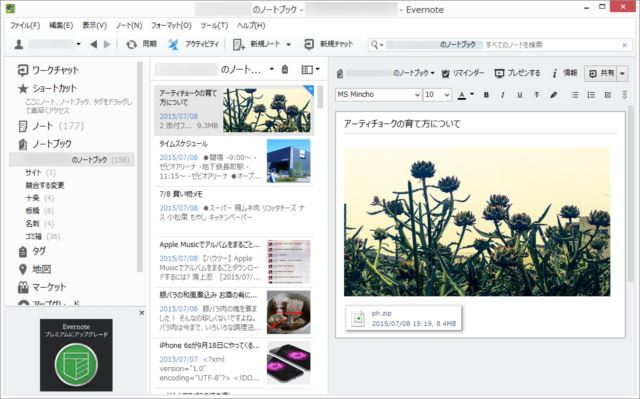Toggle italic formatting
This screenshot has height=399, width=640.
pos(502,95)
